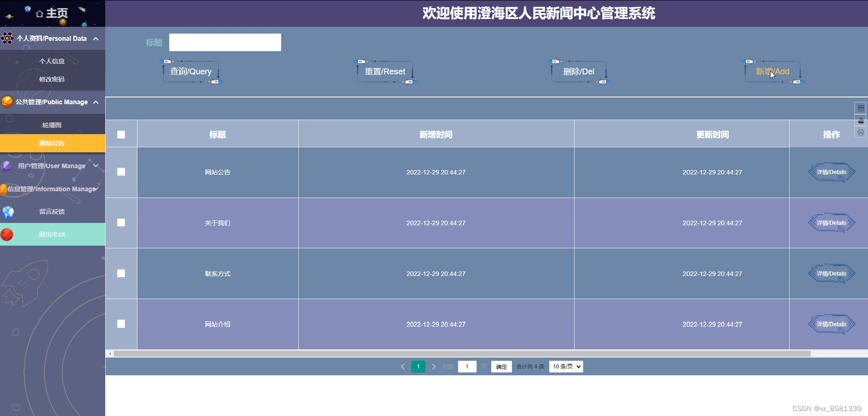The image size is (868, 416).
Task: Click the 新增时间 column header
Action: click(436, 135)
